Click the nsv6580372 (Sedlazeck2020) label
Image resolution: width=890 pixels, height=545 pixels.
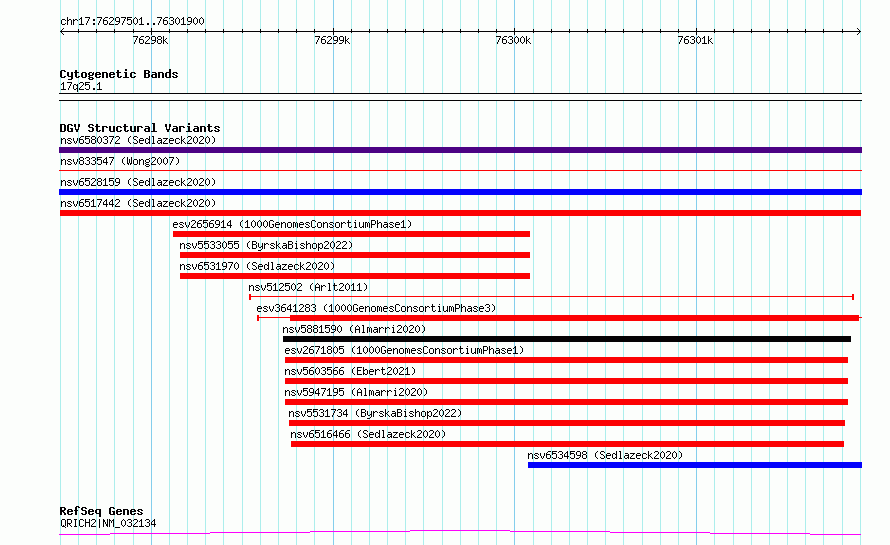pyautogui.click(x=138, y=140)
